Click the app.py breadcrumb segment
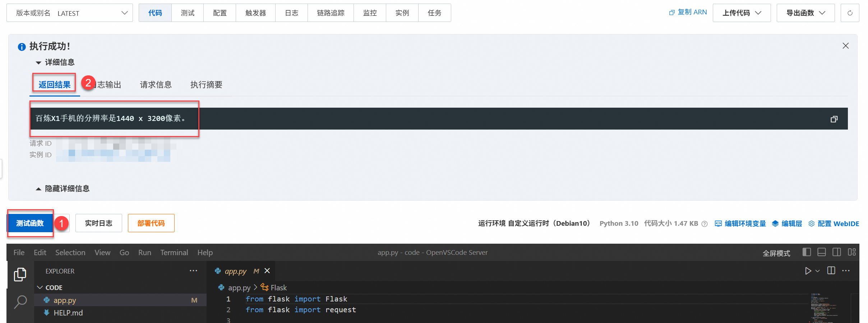The image size is (868, 323). (x=239, y=287)
